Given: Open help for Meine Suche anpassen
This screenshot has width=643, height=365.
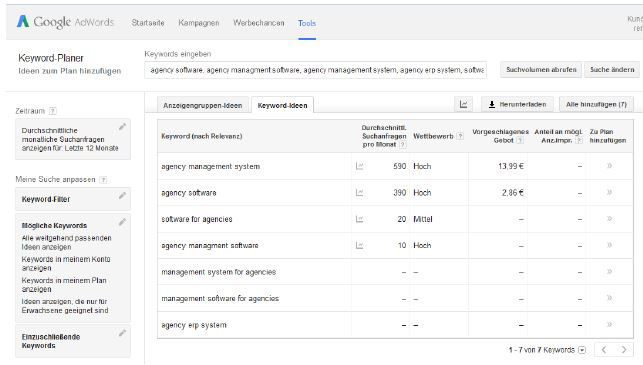Looking at the screenshot, I should click(103, 180).
